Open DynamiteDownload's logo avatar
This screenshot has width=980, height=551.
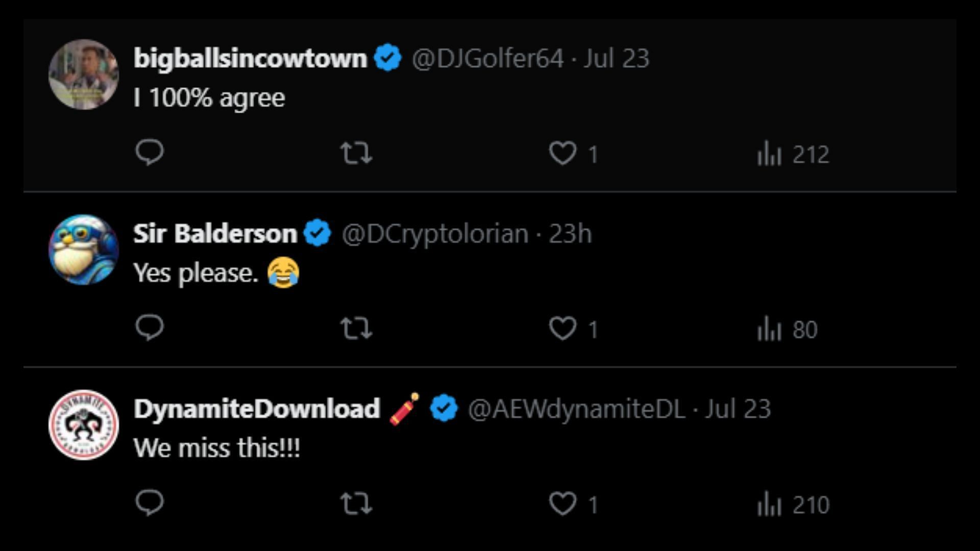click(x=84, y=425)
